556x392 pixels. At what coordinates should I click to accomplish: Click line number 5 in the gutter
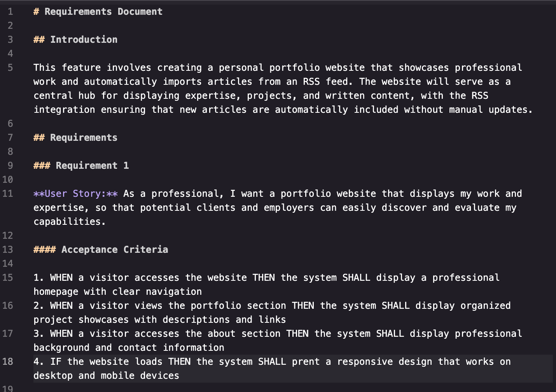pos(10,68)
